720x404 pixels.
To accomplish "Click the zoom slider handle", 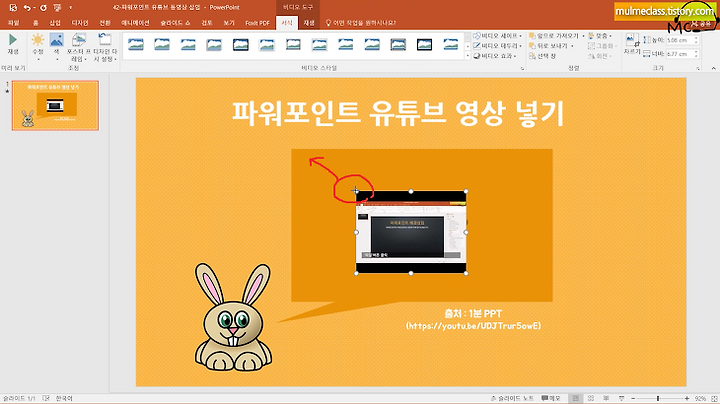I will tap(658, 398).
